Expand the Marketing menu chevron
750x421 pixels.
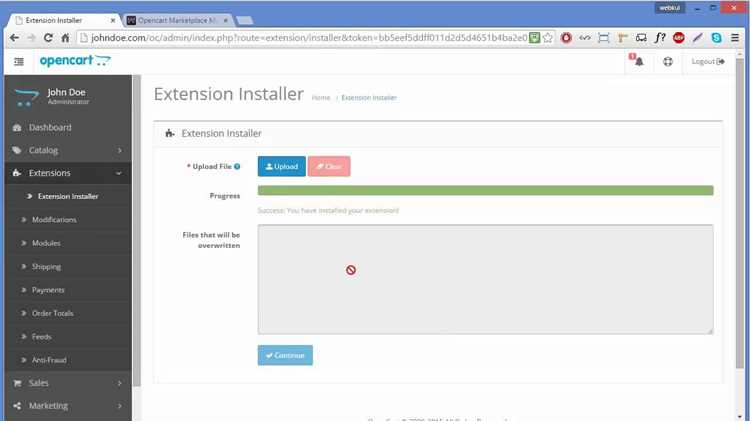coord(120,406)
